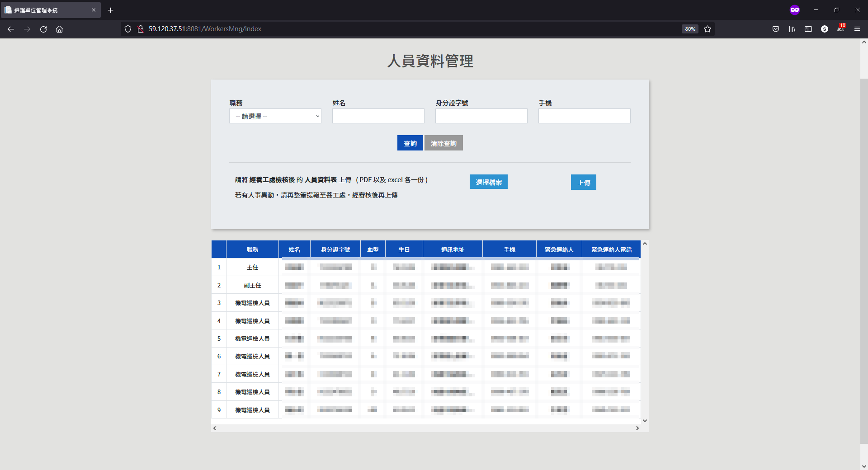Click the 人員資料管理 page heading

pyautogui.click(x=430, y=61)
